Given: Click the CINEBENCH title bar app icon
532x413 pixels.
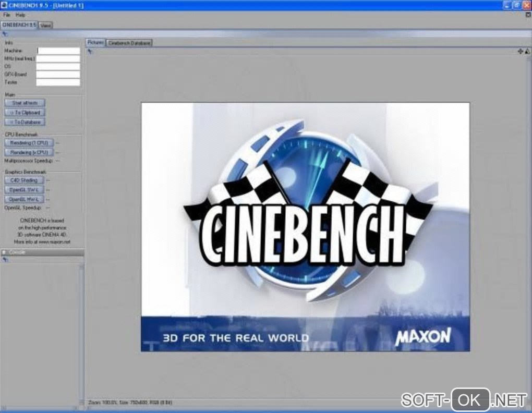Looking at the screenshot, I should [x=4, y=5].
